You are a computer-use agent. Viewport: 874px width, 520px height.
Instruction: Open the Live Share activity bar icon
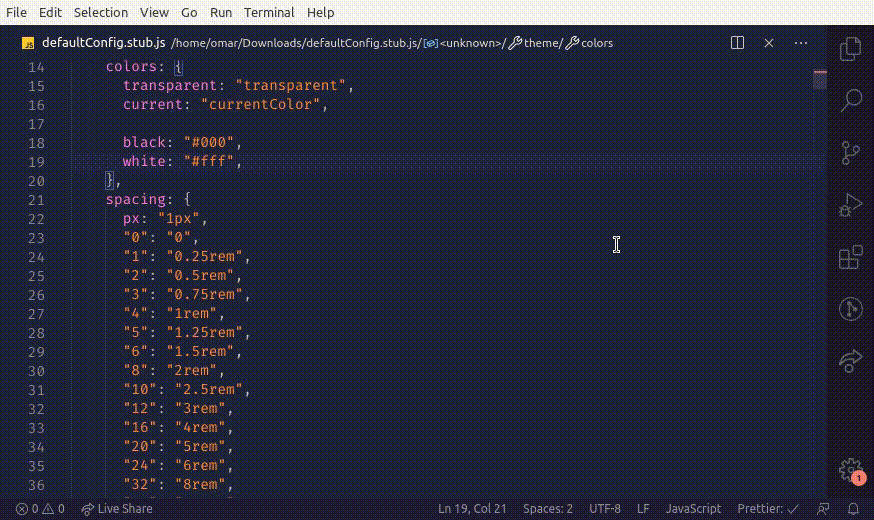(850, 361)
